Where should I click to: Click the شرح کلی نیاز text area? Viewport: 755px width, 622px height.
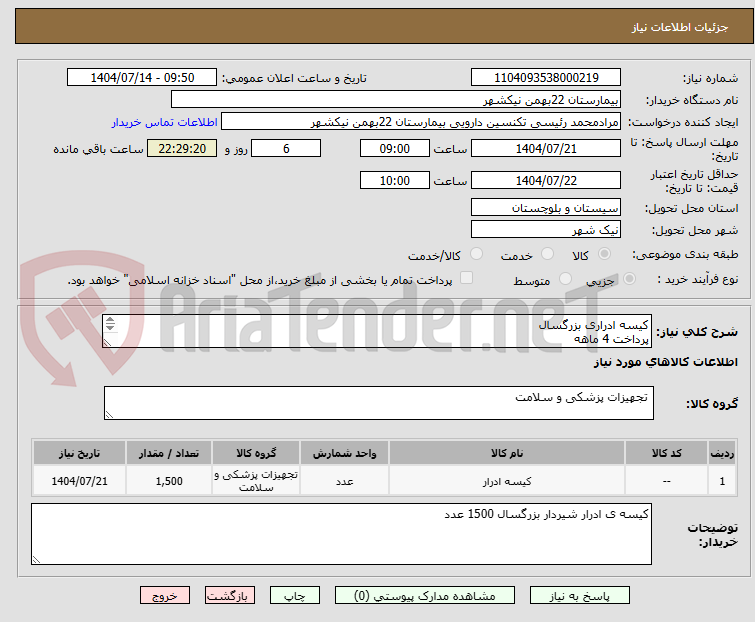377,331
